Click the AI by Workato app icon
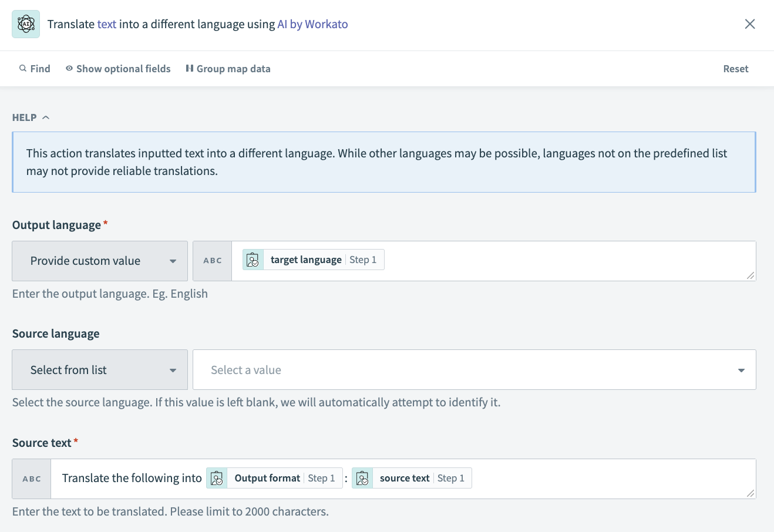774x532 pixels. [x=26, y=24]
